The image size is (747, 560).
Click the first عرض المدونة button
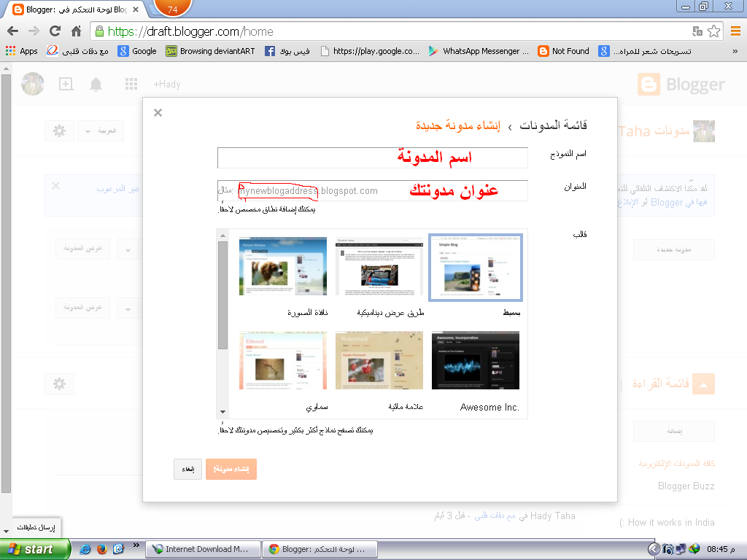[x=83, y=249]
